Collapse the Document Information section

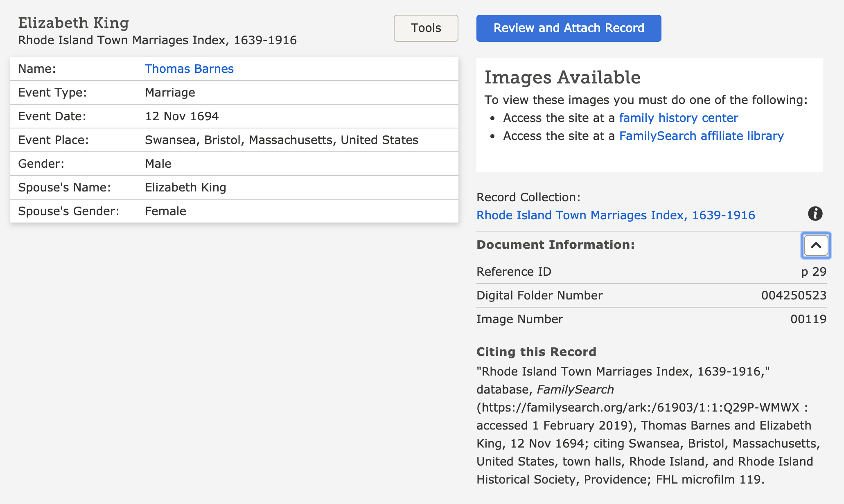tap(816, 245)
